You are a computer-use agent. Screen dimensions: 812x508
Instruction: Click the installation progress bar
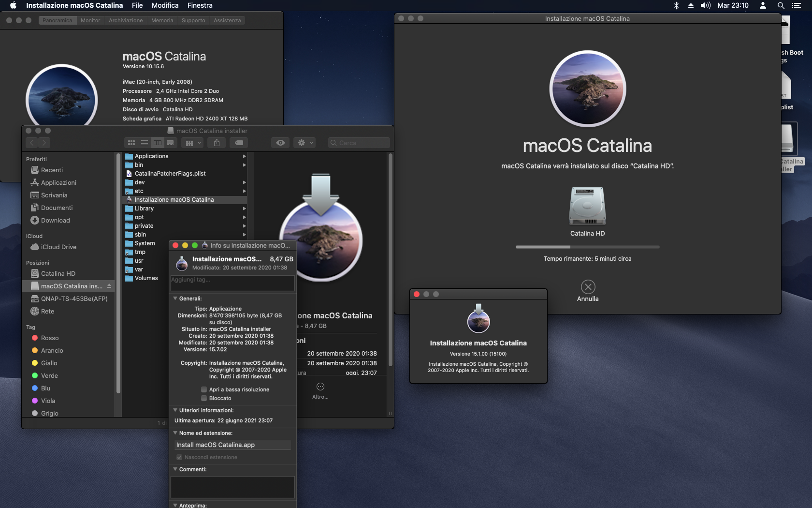587,247
